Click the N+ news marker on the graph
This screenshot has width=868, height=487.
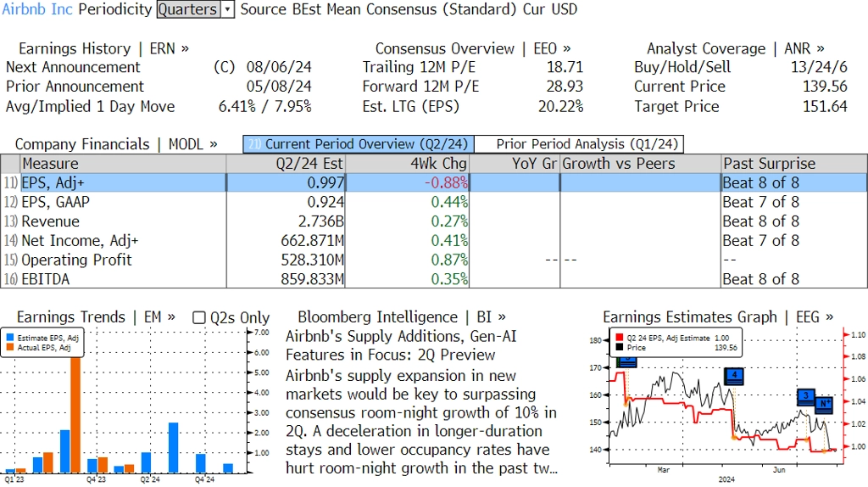click(x=824, y=404)
